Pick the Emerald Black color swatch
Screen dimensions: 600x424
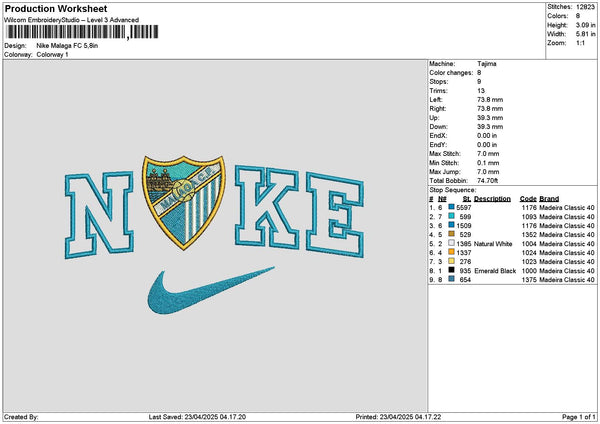[452, 271]
